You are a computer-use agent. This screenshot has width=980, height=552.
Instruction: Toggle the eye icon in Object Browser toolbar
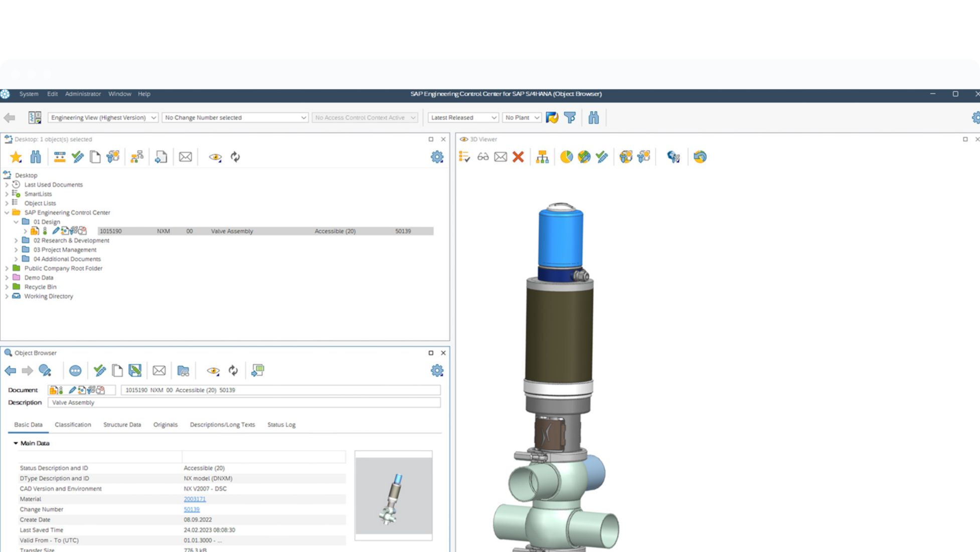coord(213,371)
